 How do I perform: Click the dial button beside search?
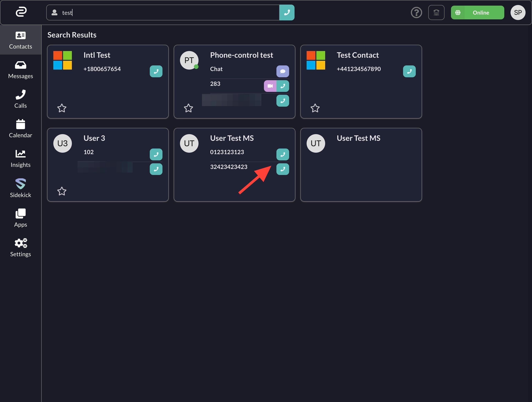point(287,13)
